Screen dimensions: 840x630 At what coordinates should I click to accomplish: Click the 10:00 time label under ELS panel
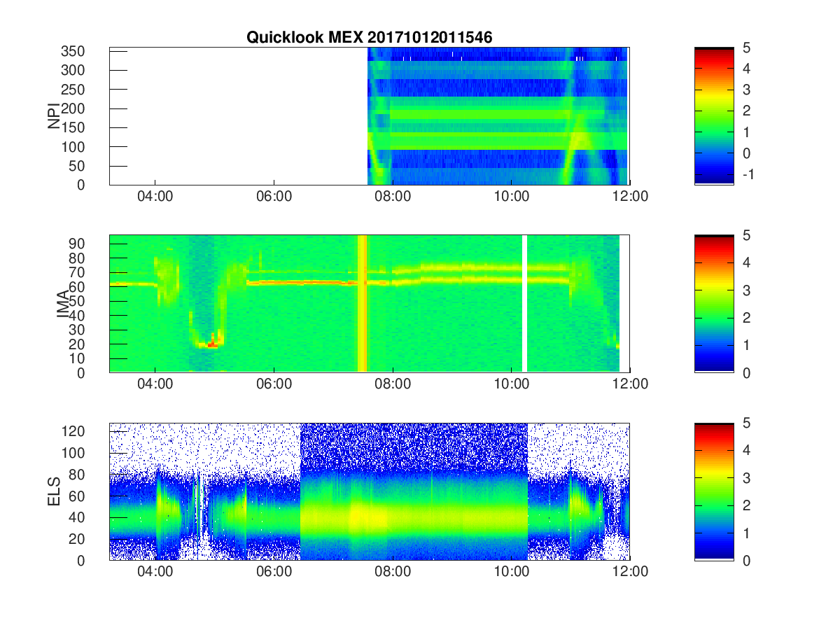[512, 573]
